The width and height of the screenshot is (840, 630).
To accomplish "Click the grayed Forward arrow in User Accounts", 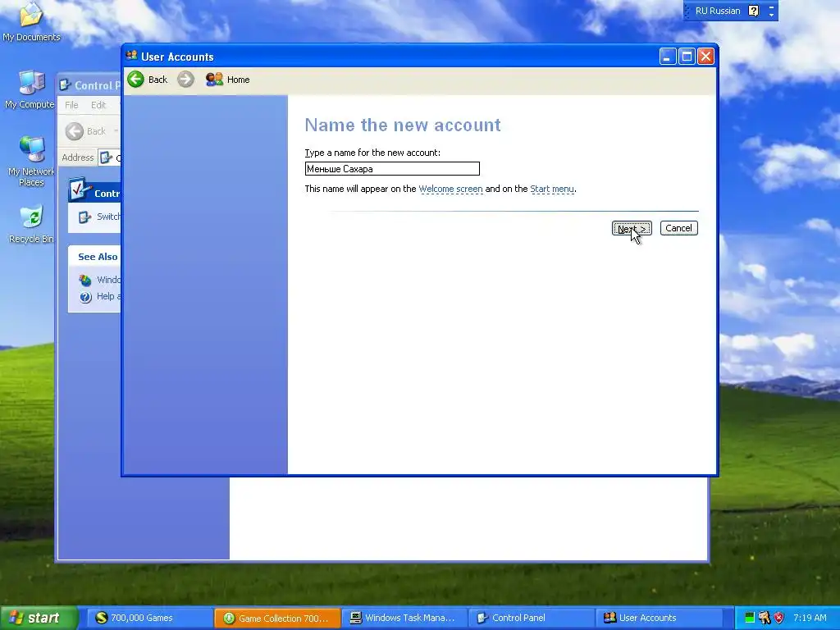I will [x=185, y=80].
